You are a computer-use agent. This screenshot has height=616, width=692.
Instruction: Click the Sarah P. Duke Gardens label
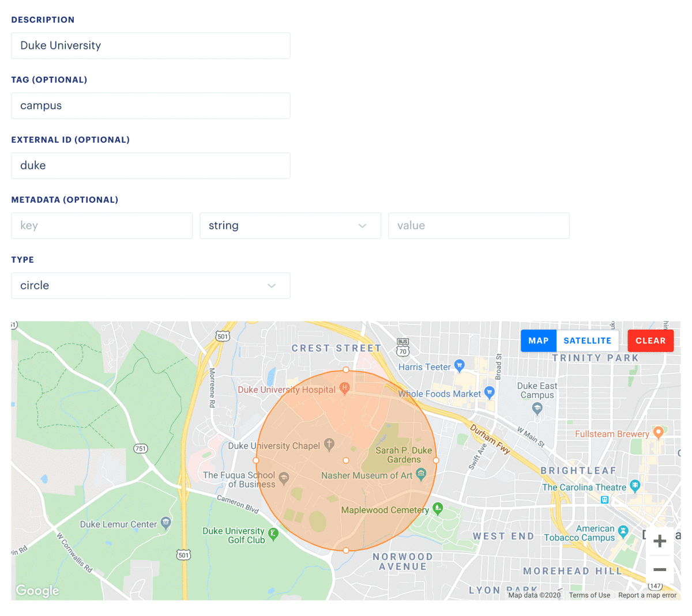click(x=404, y=455)
